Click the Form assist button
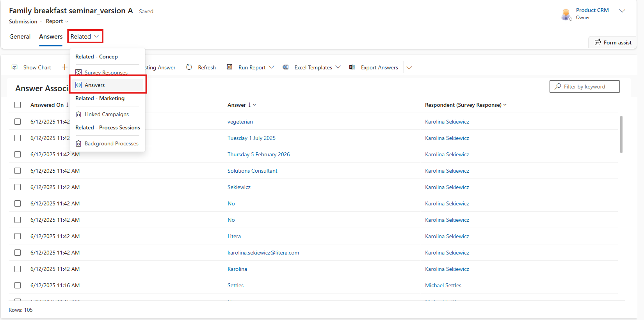 tap(613, 42)
